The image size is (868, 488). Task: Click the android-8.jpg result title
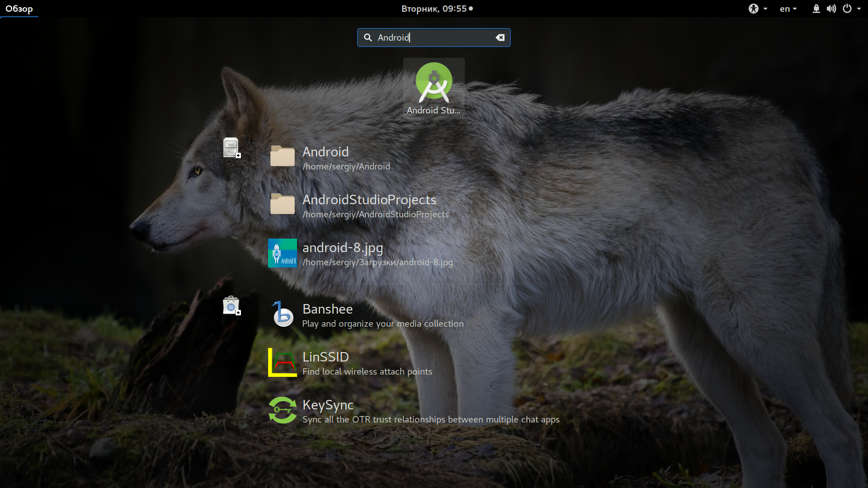pos(343,248)
